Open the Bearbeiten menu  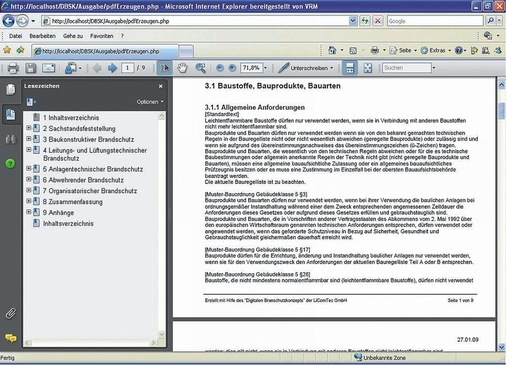click(42, 36)
